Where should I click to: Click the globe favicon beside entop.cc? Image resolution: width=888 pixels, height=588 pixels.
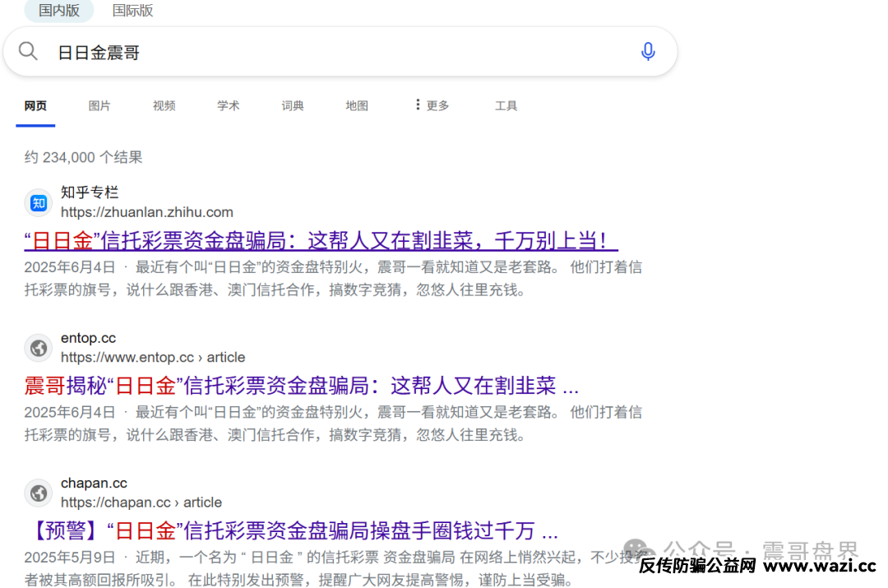[39, 348]
